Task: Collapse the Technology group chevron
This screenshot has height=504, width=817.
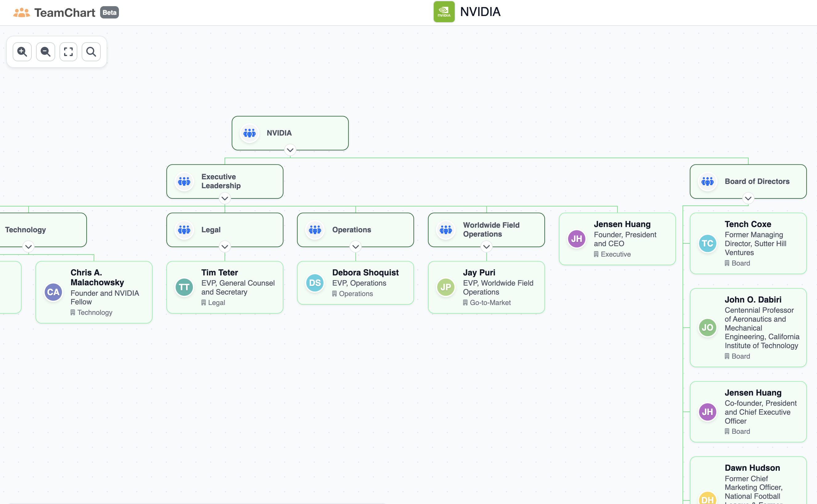Action: (29, 247)
